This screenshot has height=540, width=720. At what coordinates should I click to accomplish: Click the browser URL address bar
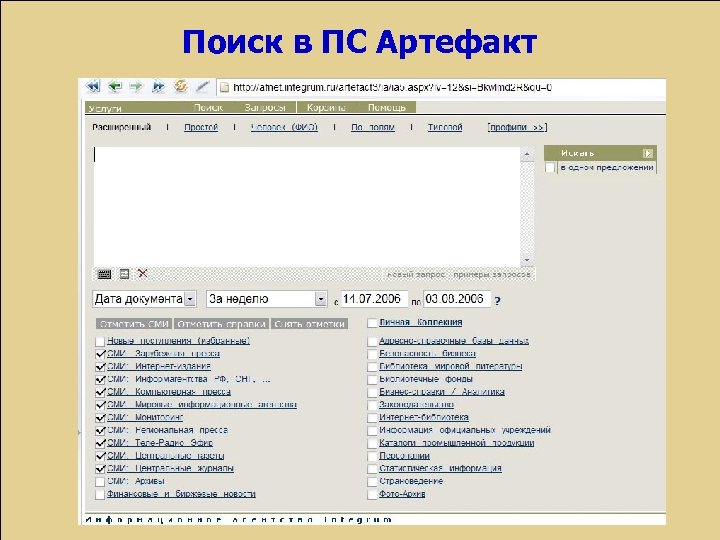point(441,87)
